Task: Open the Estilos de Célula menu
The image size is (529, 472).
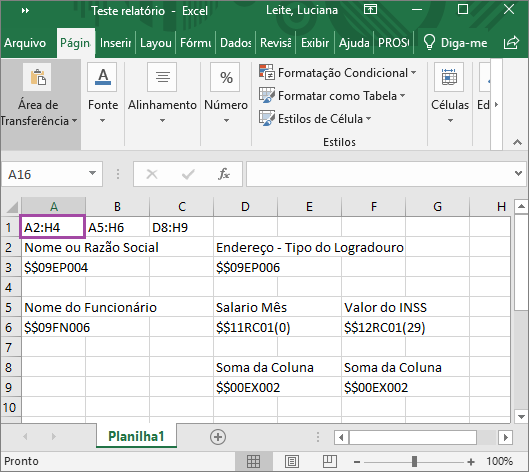Action: point(315,118)
